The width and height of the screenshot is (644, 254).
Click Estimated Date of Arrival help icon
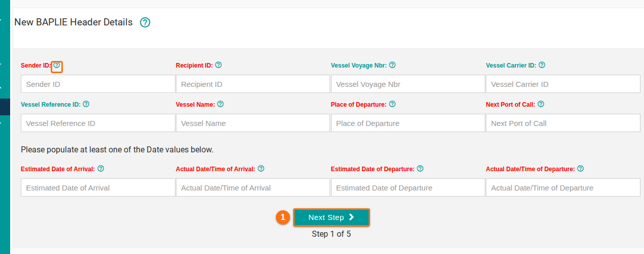tap(101, 169)
